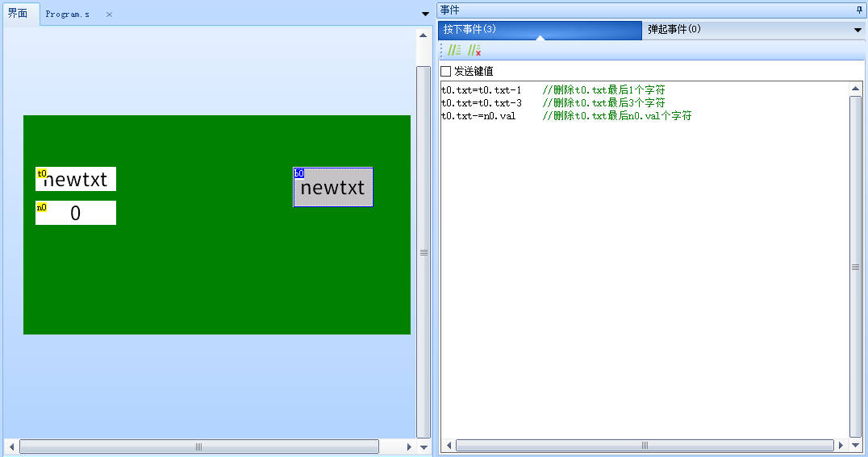Open the Program.s tab
The width and height of the screenshot is (868, 457).
pyautogui.click(x=68, y=15)
